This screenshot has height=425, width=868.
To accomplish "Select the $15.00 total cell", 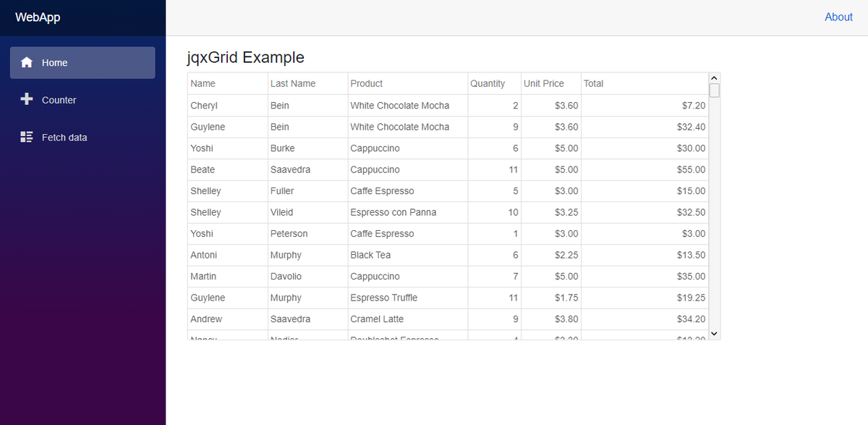I will point(645,191).
